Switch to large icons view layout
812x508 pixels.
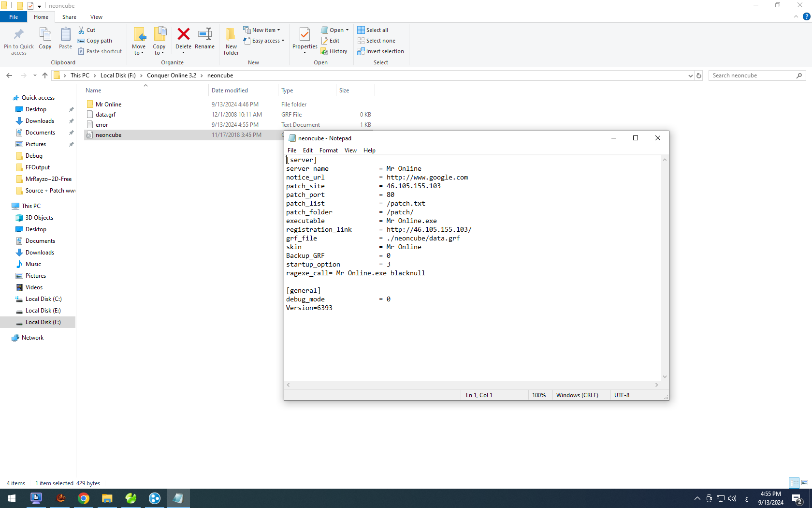[x=805, y=483]
